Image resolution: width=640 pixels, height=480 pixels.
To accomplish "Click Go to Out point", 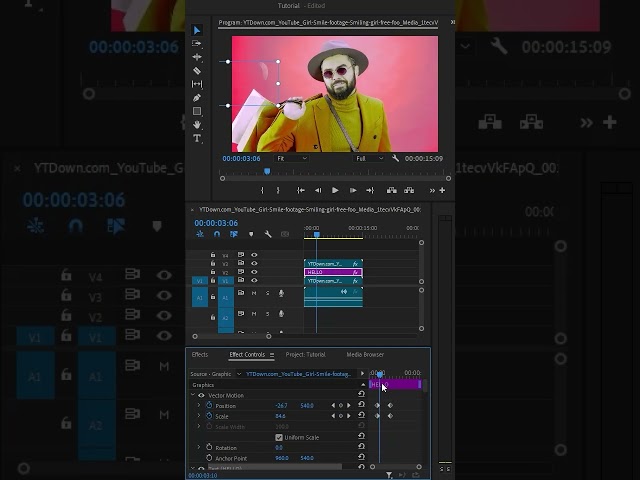I will (x=370, y=190).
